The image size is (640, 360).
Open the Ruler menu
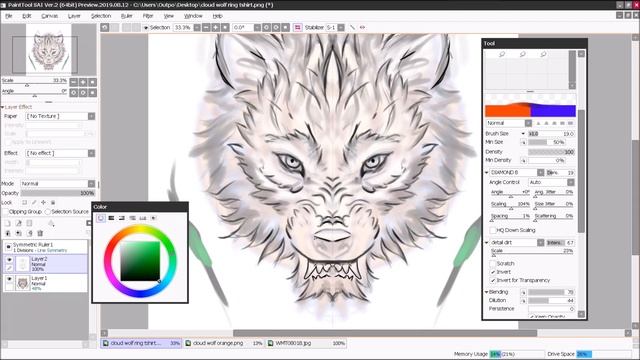127,16
